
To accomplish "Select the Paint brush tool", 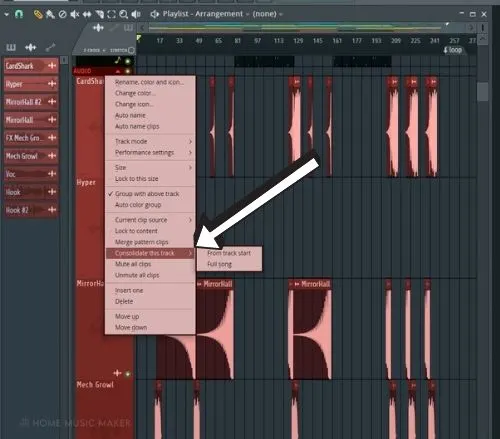I will 50,14.
